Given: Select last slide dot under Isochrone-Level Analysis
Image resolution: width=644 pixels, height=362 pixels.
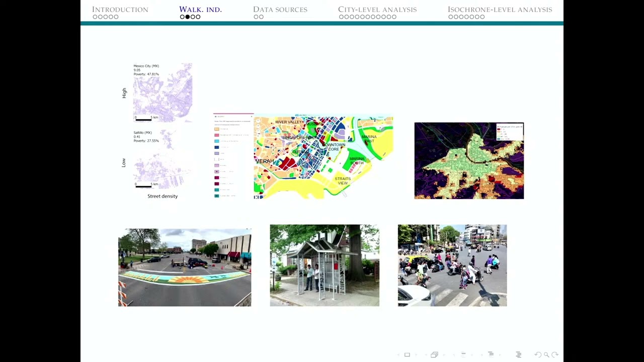Looking at the screenshot, I should pos(482,17).
